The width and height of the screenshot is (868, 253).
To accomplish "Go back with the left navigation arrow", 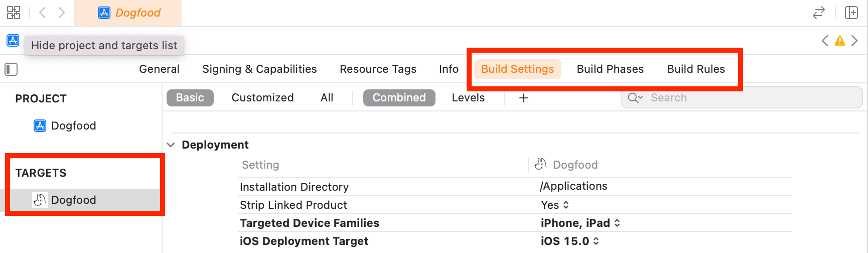I will (43, 13).
